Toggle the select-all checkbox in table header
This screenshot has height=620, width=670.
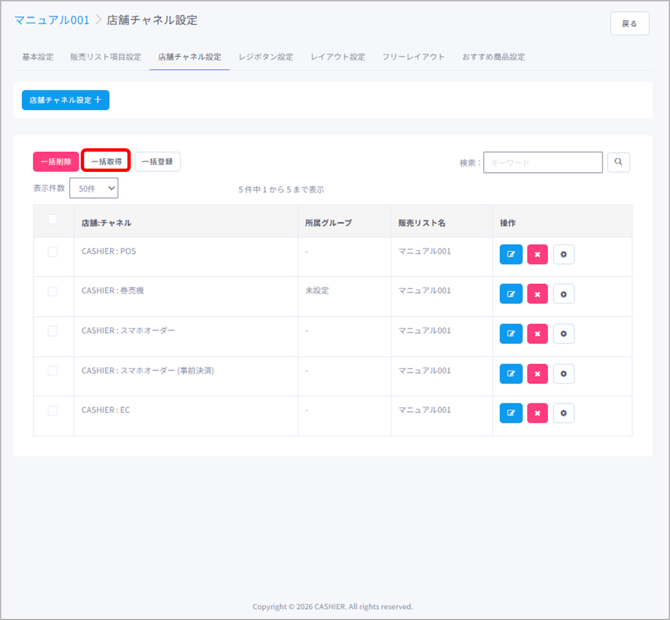53,221
